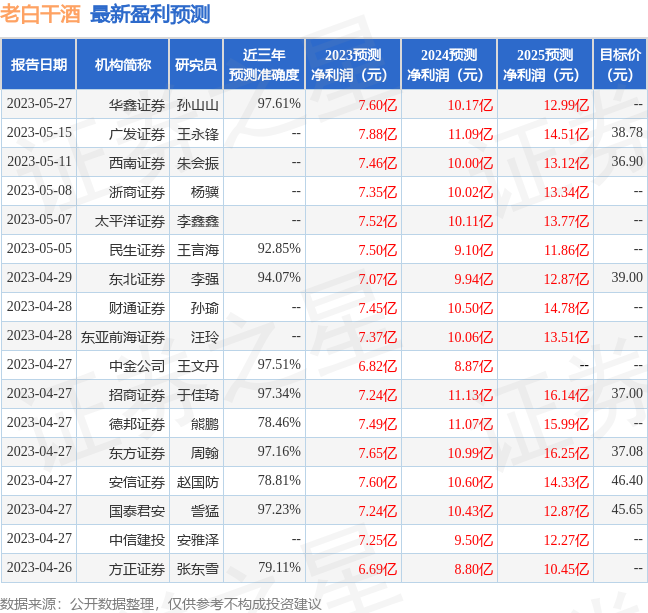The image size is (648, 613).
Task: Click the 研究员 column header
Action: pyautogui.click(x=196, y=64)
